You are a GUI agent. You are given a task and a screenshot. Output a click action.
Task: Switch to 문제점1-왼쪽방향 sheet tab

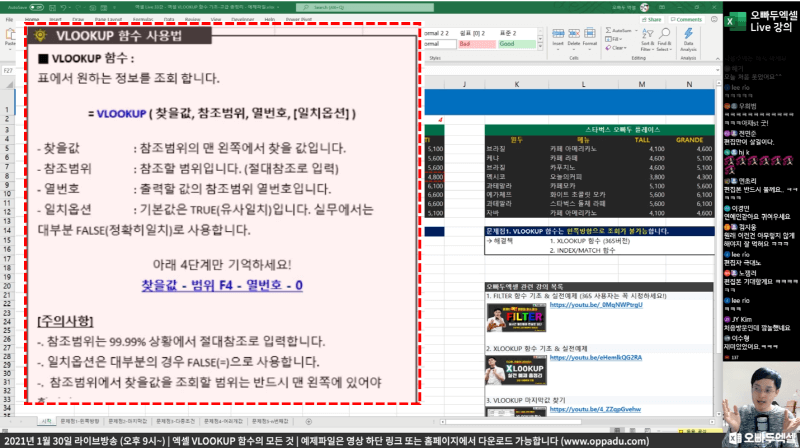80,421
